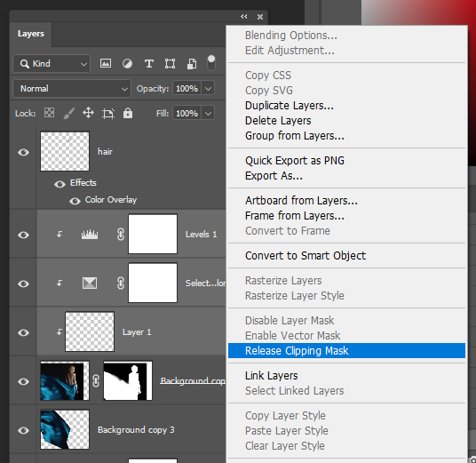Viewport: 476px width, 463px height.
Task: Select hair layer thumbnail
Action: pos(65,151)
